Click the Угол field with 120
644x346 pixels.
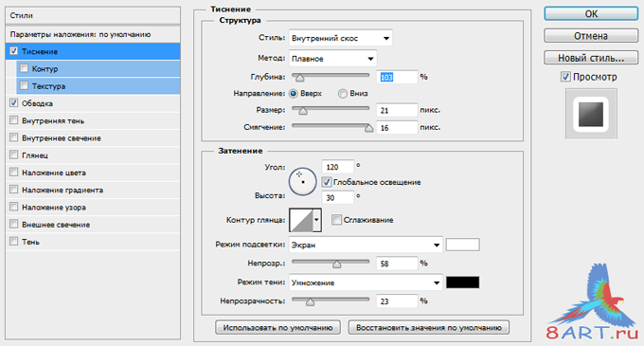337,167
